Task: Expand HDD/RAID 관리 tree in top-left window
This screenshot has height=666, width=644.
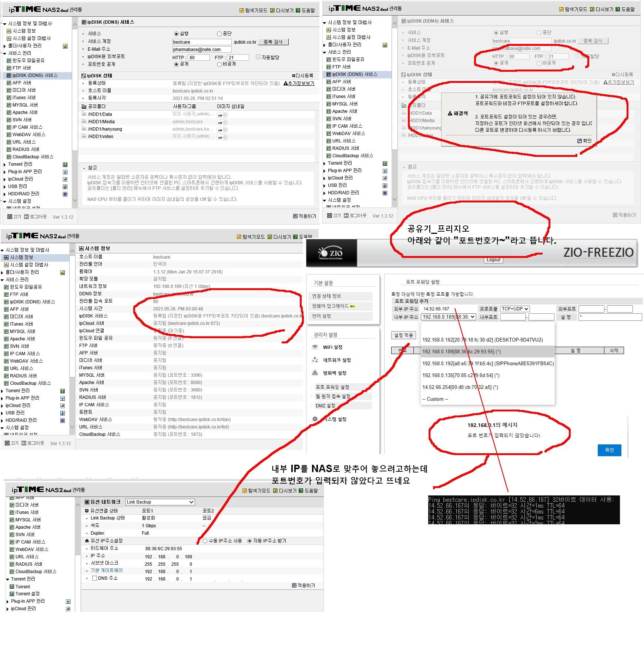Action: 5,194
